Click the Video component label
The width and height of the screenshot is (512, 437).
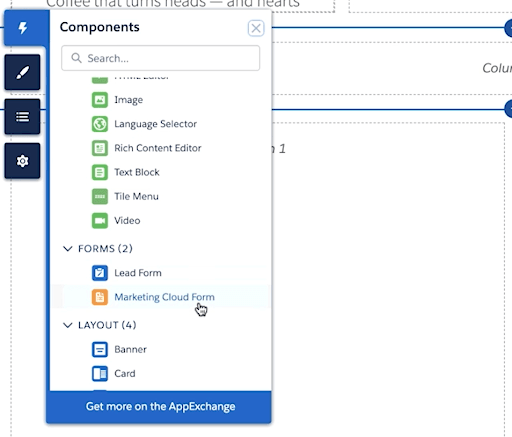(127, 221)
